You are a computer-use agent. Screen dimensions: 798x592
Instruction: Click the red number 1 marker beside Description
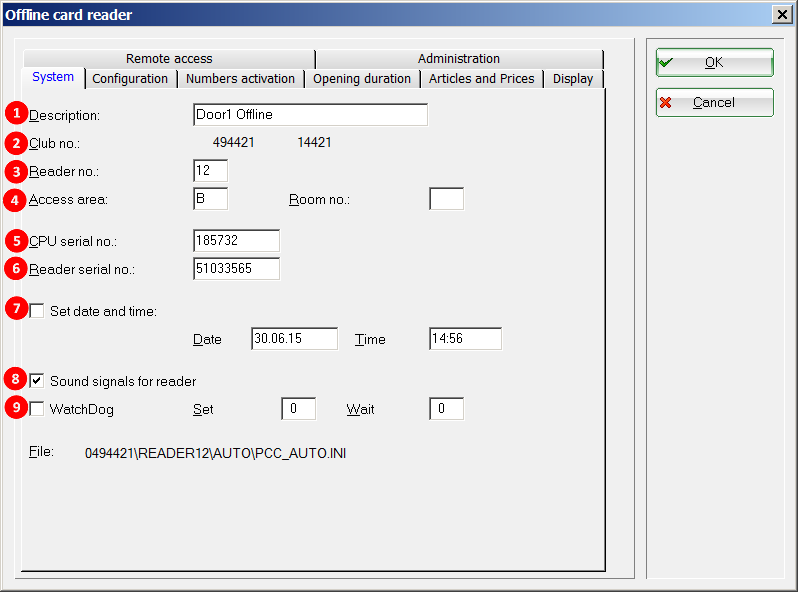click(x=15, y=113)
